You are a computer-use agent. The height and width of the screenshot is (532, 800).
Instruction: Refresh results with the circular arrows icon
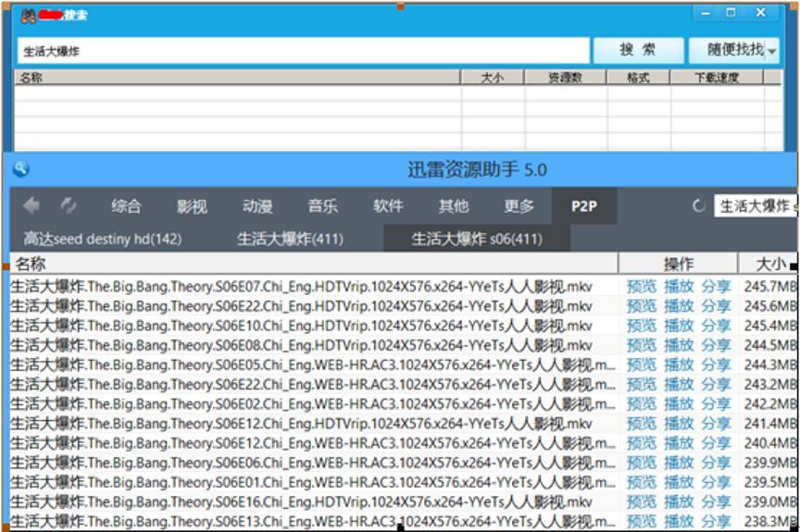(69, 206)
